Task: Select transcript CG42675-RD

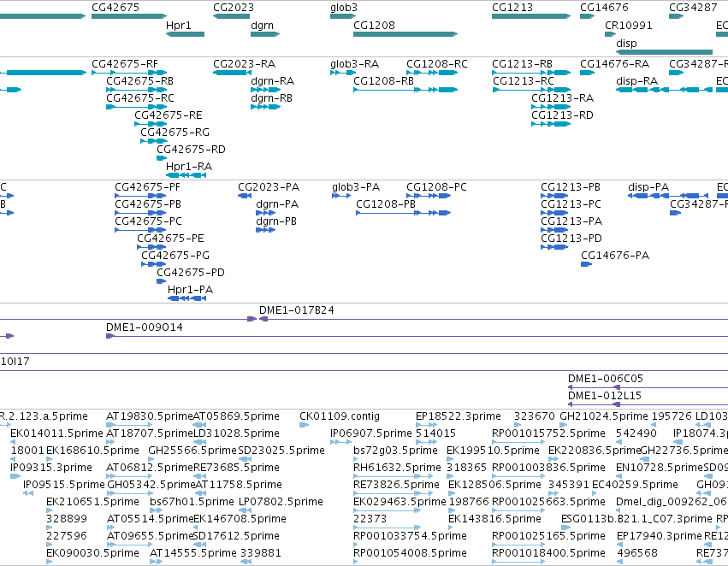Action: pos(191,150)
